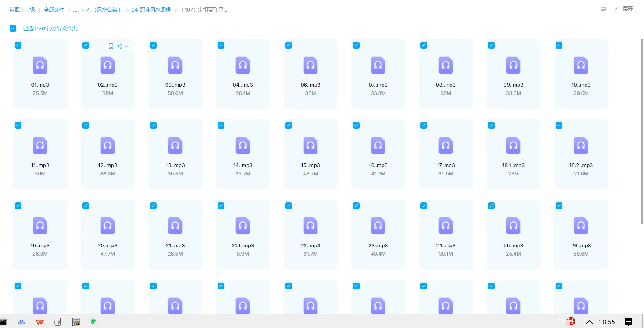Open Baidu Netdisk from the taskbar
The height and width of the screenshot is (328, 644).
click(x=21, y=322)
